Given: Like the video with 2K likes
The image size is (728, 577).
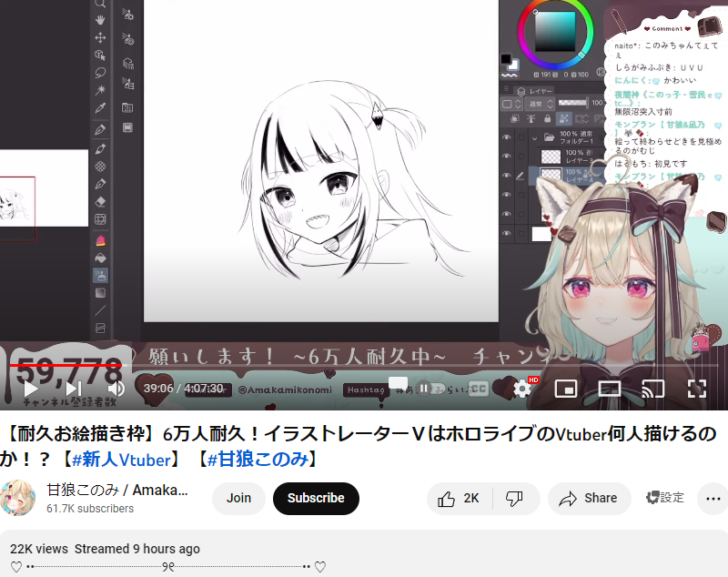Looking at the screenshot, I should (x=460, y=498).
